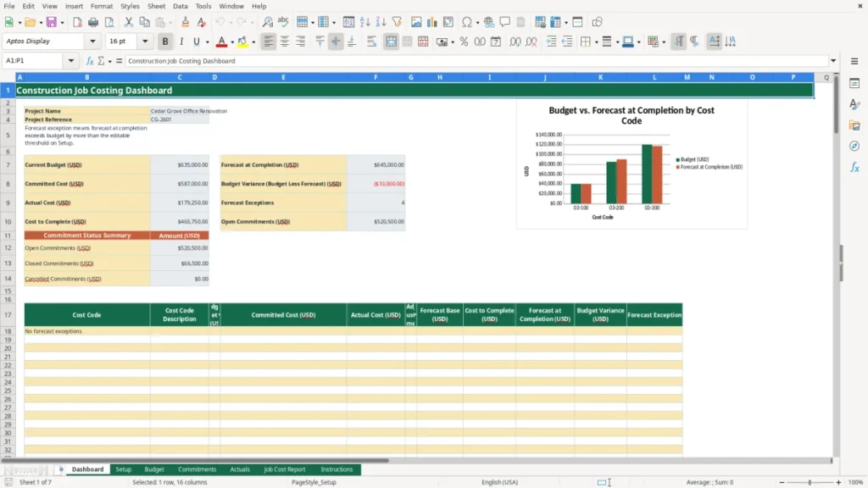Click the AutoFilter funnel icon
868x488 pixels.
397,22
